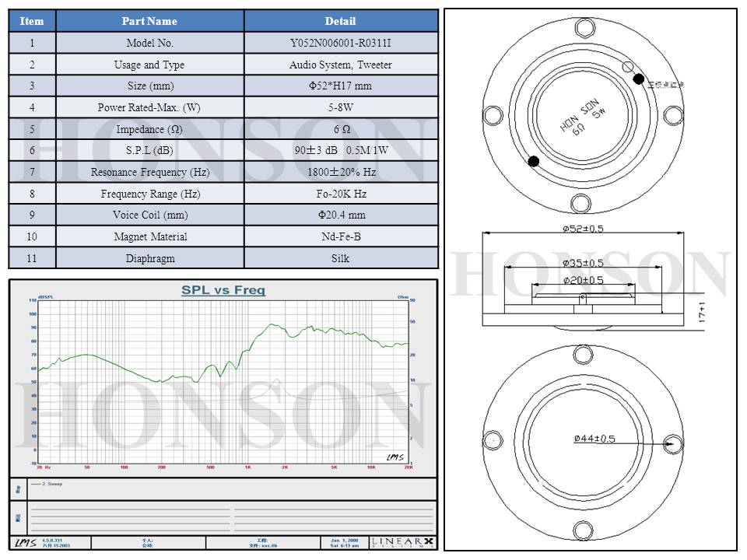The height and width of the screenshot is (560, 747).
Task: Select the 'Detail' column header
Action: (x=340, y=21)
